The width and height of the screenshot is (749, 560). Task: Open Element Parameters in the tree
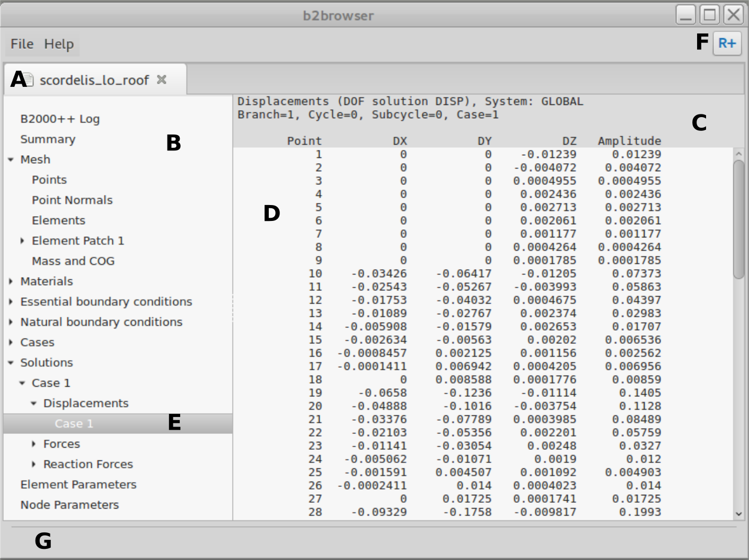pyautogui.click(x=78, y=485)
